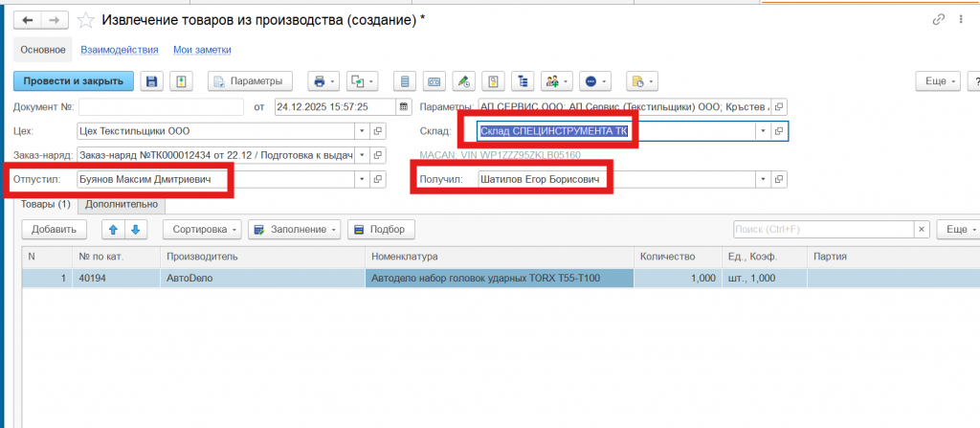The height and width of the screenshot is (428, 980).
Task: Click the Провести и закрыть button
Action: click(74, 81)
